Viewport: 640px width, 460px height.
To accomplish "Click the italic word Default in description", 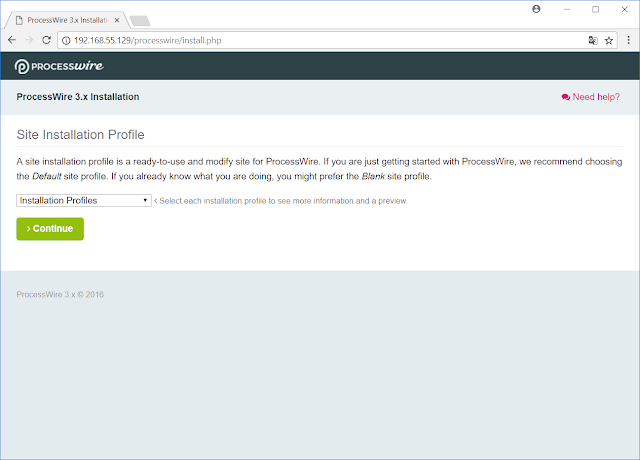I will [x=47, y=176].
